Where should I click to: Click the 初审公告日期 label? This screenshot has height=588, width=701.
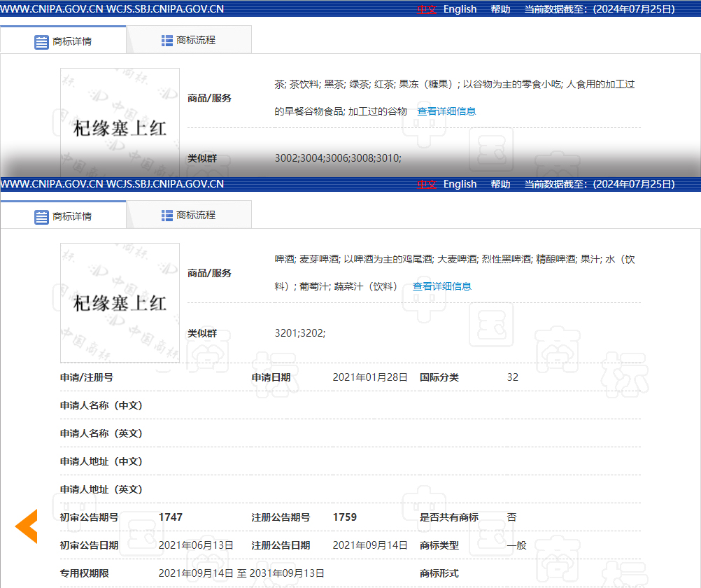[90, 545]
